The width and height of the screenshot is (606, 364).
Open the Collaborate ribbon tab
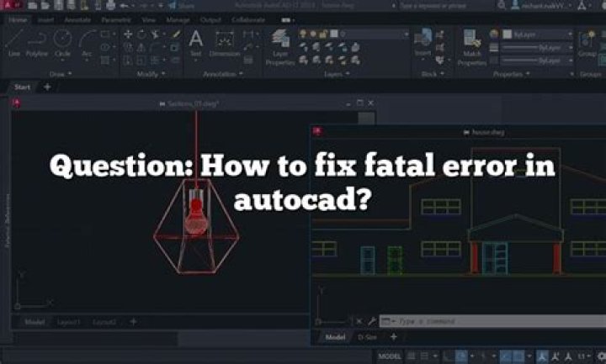coord(248,19)
